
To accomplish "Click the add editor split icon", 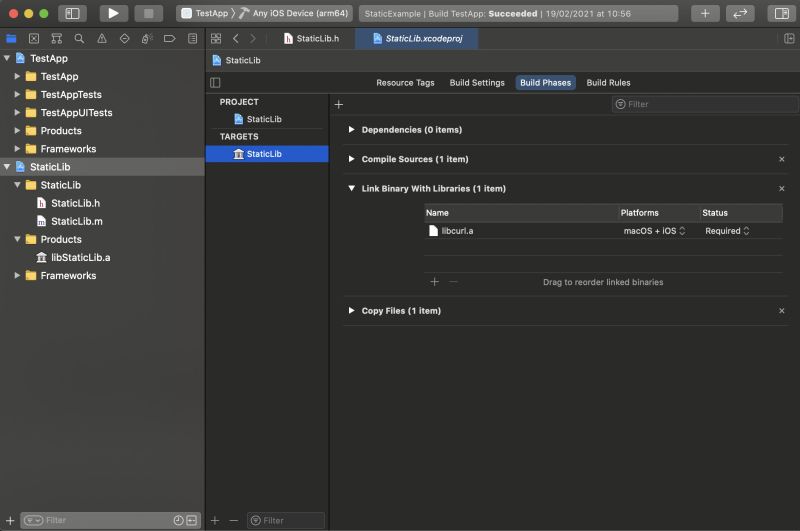I will (x=789, y=38).
